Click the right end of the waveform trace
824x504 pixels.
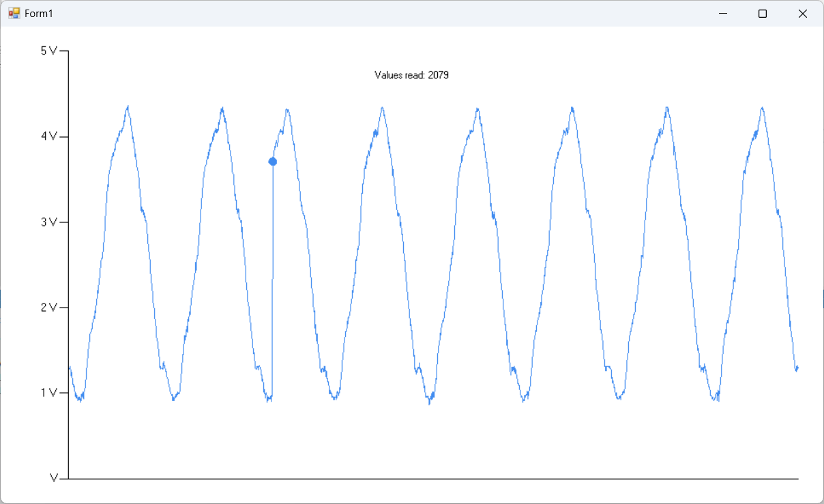(797, 368)
